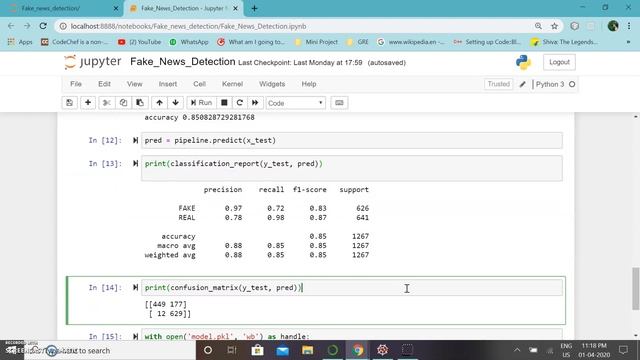Open File Explorer from the taskbar

pos(307,350)
